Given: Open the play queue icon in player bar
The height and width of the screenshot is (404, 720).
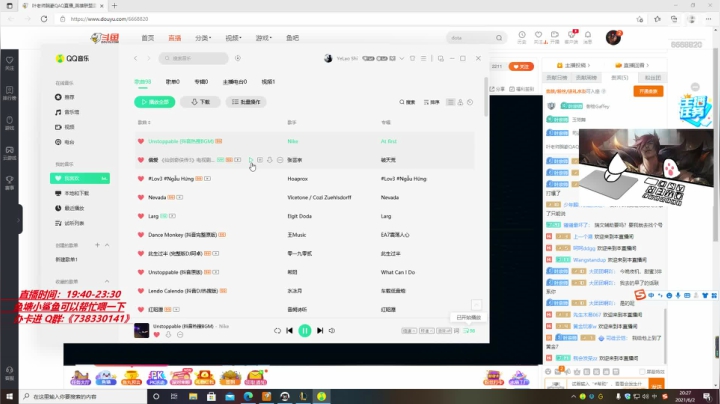Looking at the screenshot, I should point(469,331).
